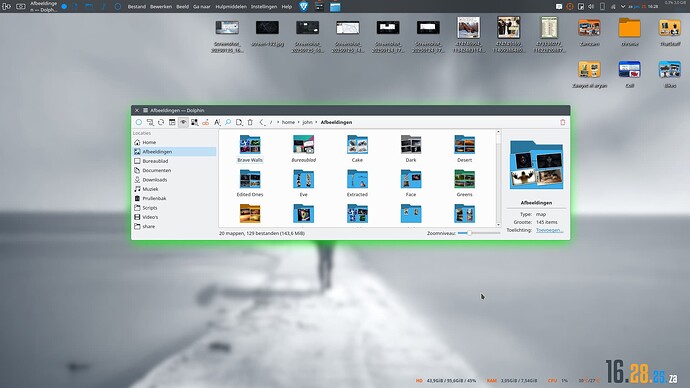Viewport: 690px width, 388px height.
Task: Click the Toevoegen comment link
Action: click(549, 230)
